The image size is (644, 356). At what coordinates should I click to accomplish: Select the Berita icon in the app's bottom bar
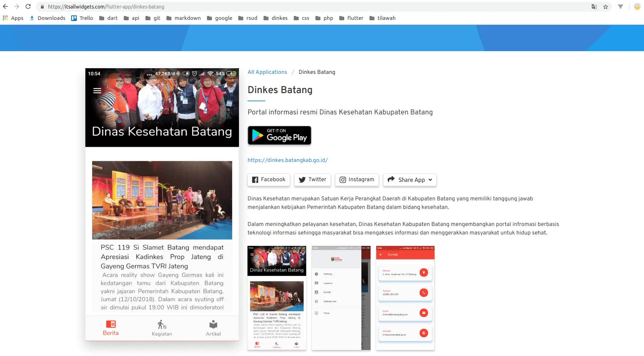click(111, 324)
